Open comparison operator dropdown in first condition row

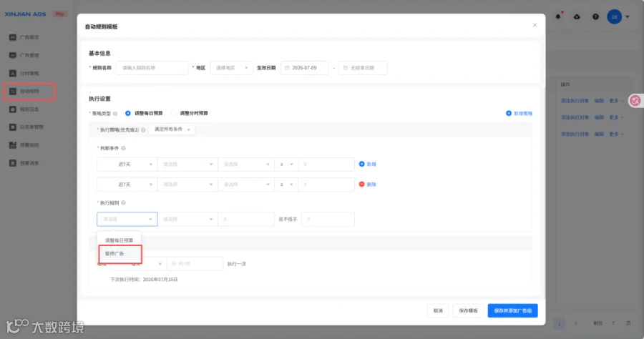(286, 164)
